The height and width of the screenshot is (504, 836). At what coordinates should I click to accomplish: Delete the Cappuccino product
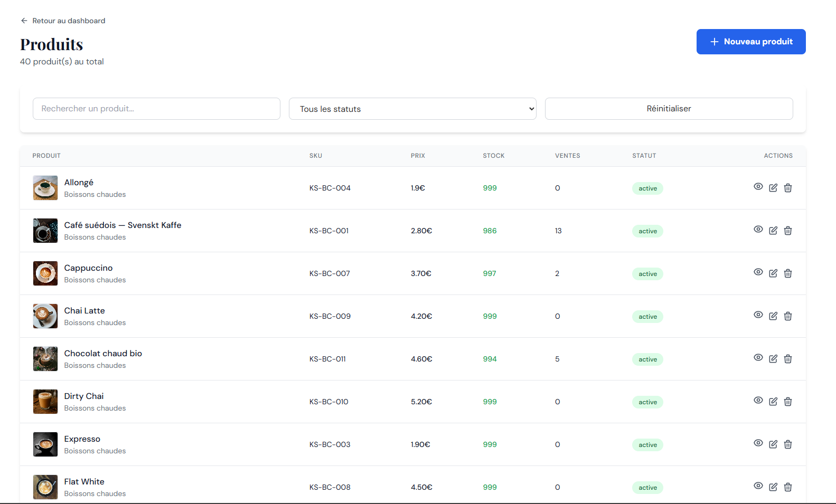[788, 273]
